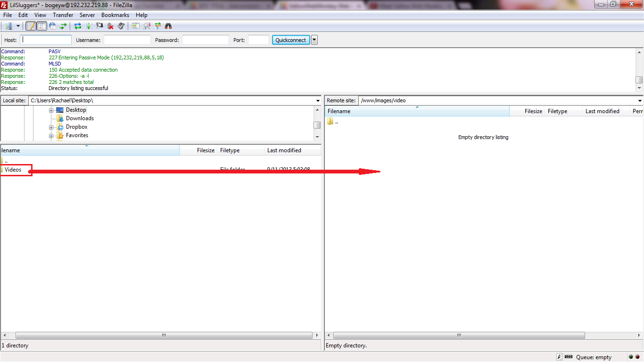
Task: Open the Quickconnect history dropdown
Action: click(314, 40)
